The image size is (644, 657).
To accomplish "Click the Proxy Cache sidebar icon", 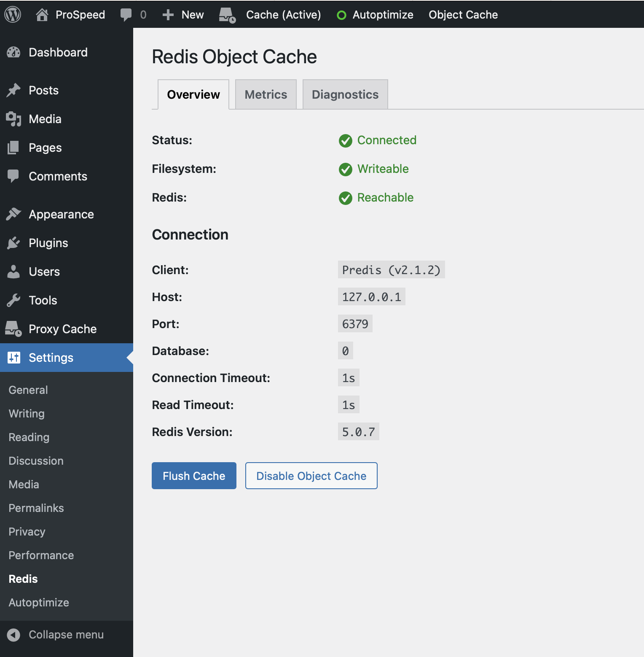I will [14, 329].
